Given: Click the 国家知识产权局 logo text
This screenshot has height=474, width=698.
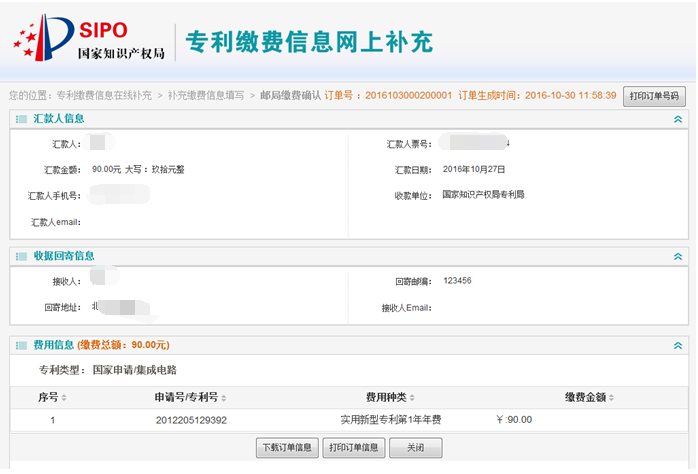Looking at the screenshot, I should (121, 53).
